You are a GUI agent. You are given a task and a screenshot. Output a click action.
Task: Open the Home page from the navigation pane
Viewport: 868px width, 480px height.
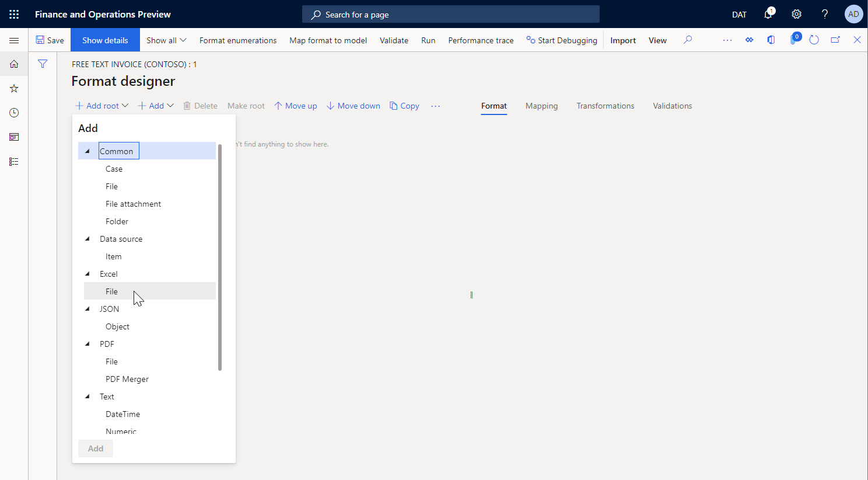(14, 64)
